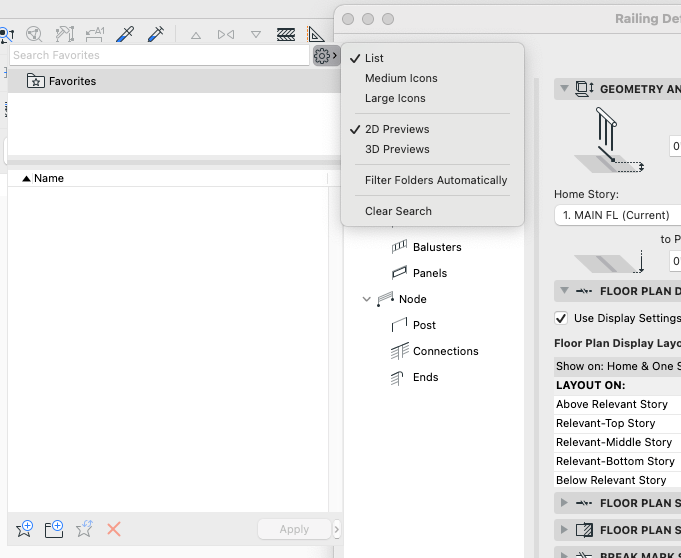Select Relevant-Middle Story row
The height and width of the screenshot is (558, 681).
coord(618,442)
